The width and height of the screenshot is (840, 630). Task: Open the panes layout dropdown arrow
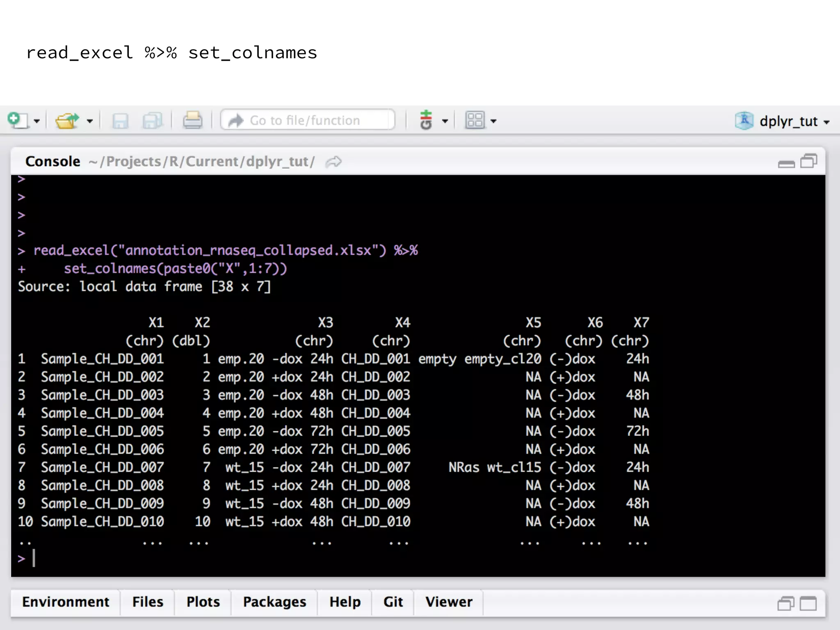pyautogui.click(x=493, y=121)
